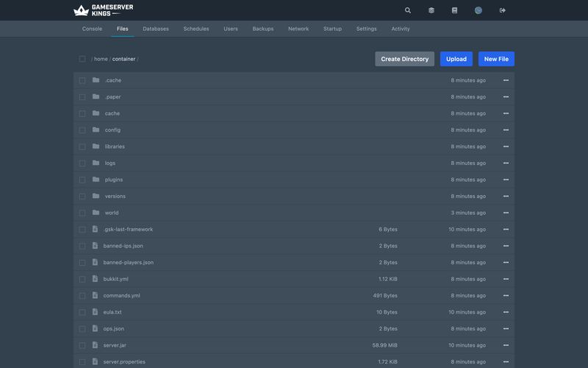Open the three-dot menu for banned-ips.json
The image size is (588, 368).
506,245
